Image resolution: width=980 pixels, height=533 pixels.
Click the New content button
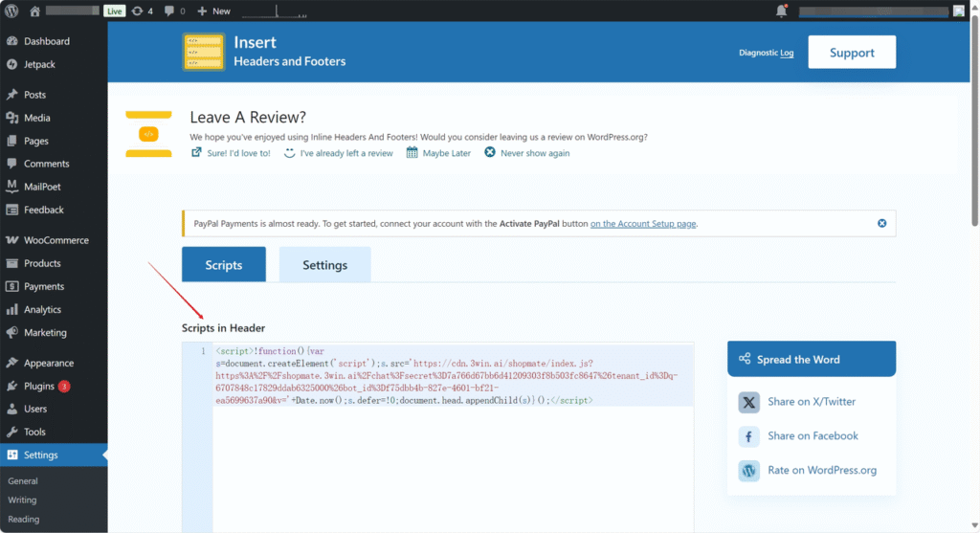point(213,11)
